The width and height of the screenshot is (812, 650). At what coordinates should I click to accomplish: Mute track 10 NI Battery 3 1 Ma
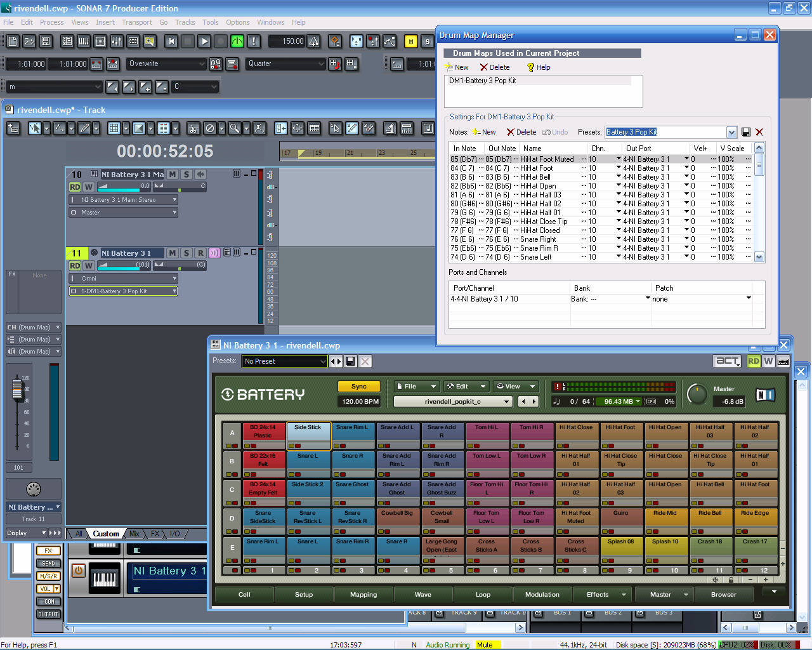(172, 174)
